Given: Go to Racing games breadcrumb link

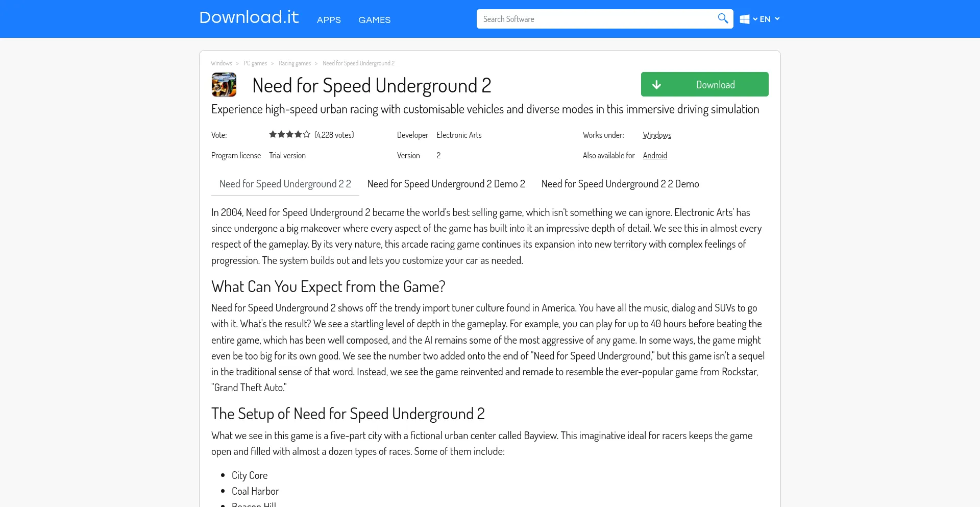Looking at the screenshot, I should click(295, 63).
